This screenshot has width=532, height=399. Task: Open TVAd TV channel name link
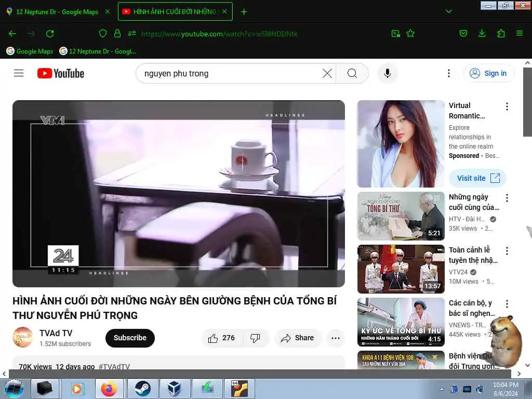tap(56, 333)
